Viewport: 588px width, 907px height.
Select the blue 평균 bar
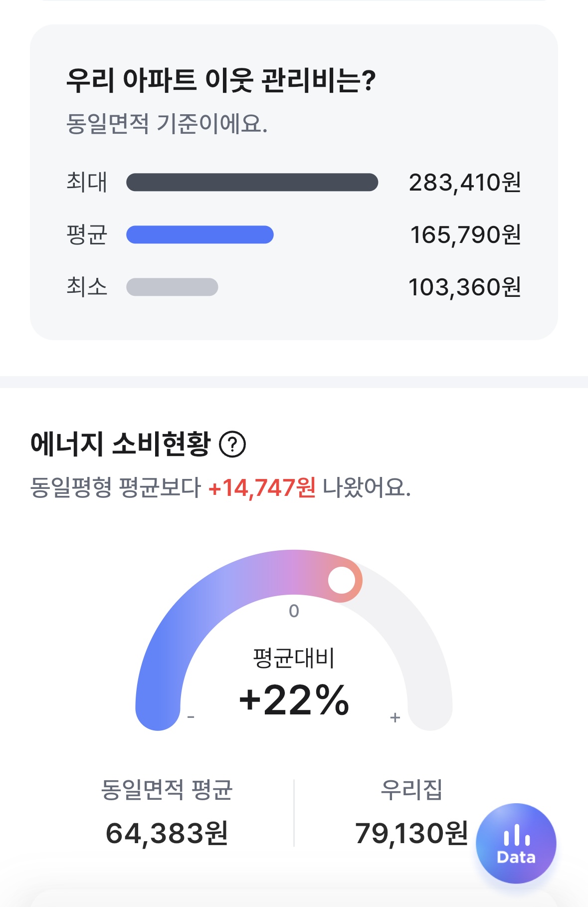(x=199, y=234)
